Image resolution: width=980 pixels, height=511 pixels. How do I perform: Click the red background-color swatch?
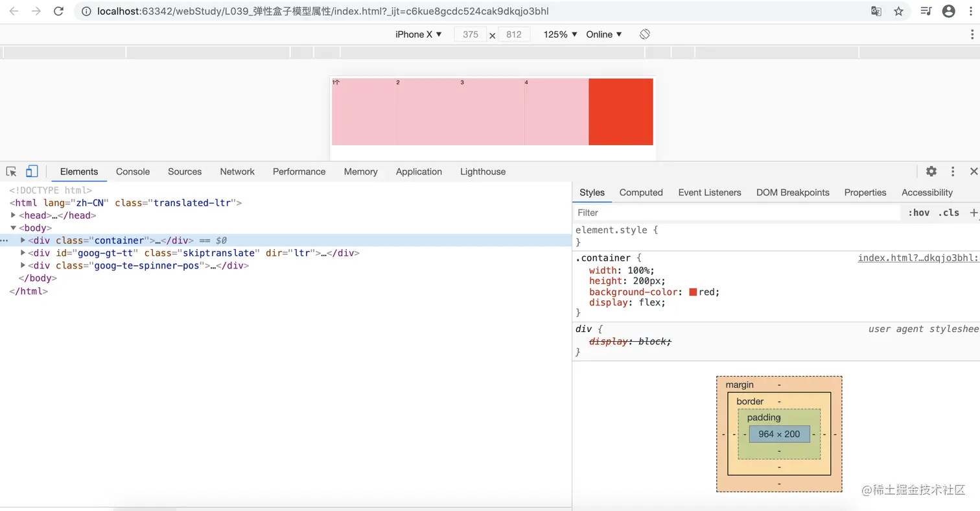(693, 292)
